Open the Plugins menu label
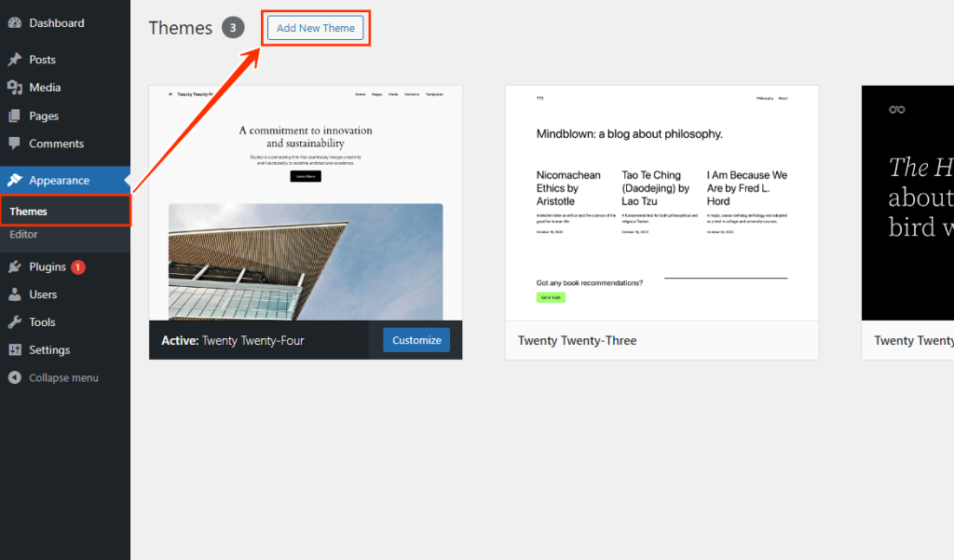 (x=48, y=266)
